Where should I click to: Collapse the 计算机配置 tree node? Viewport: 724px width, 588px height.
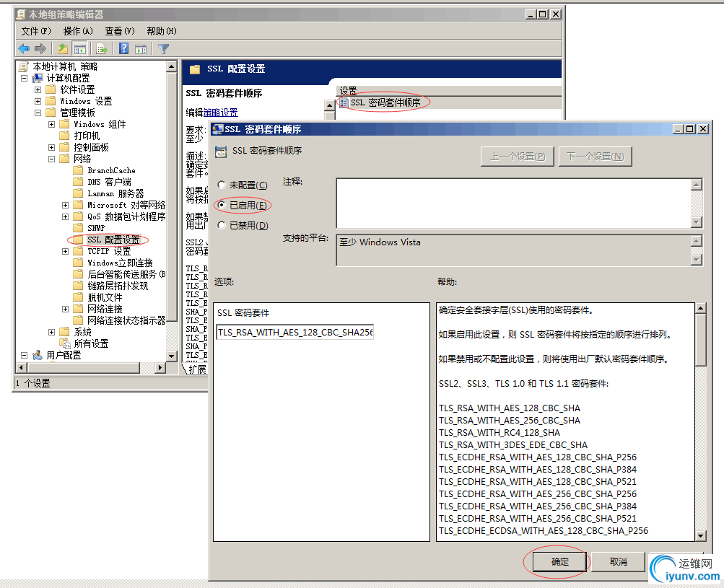coord(24,79)
